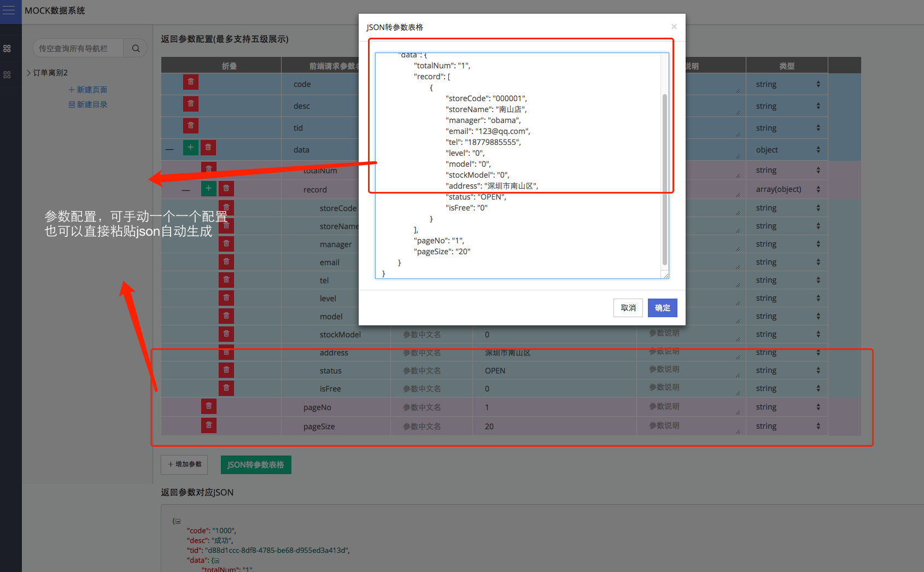
Task: Delete the tid parameter row
Action: click(191, 125)
